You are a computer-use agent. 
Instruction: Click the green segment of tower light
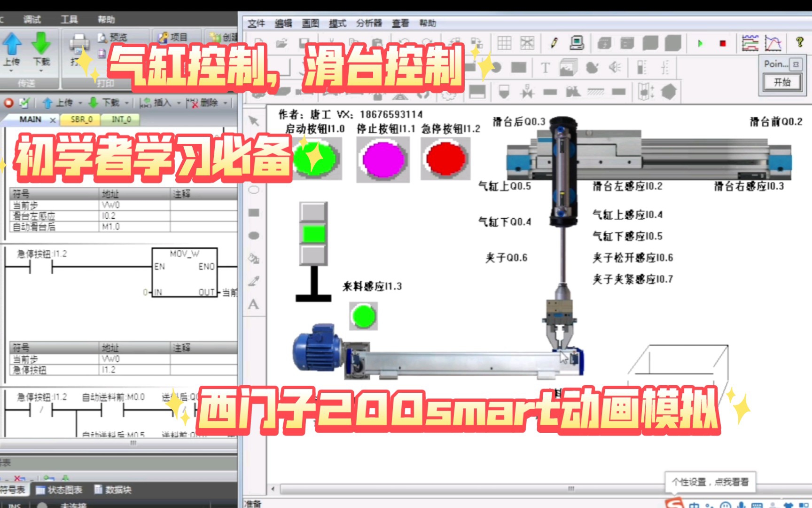click(x=313, y=234)
